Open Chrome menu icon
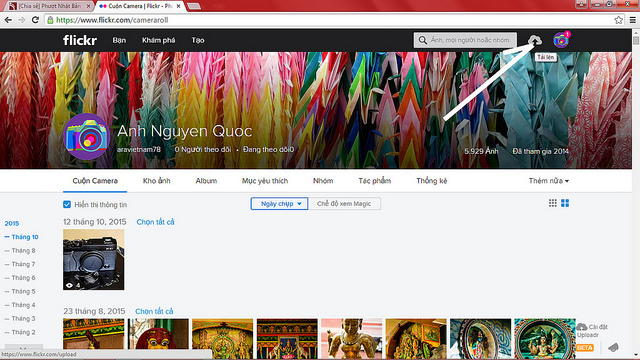 633,20
